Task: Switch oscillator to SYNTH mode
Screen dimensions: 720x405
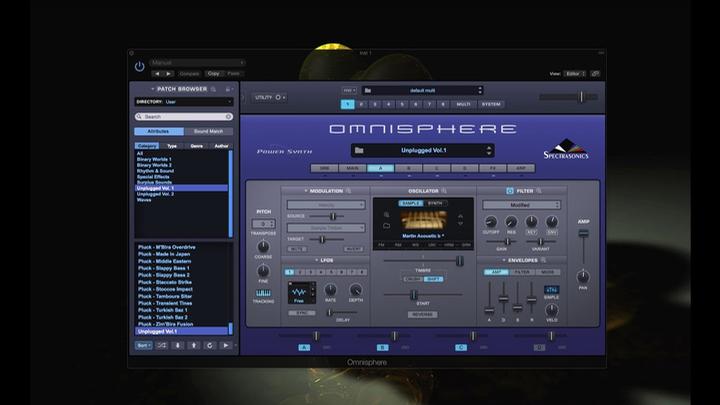Action: click(435, 203)
